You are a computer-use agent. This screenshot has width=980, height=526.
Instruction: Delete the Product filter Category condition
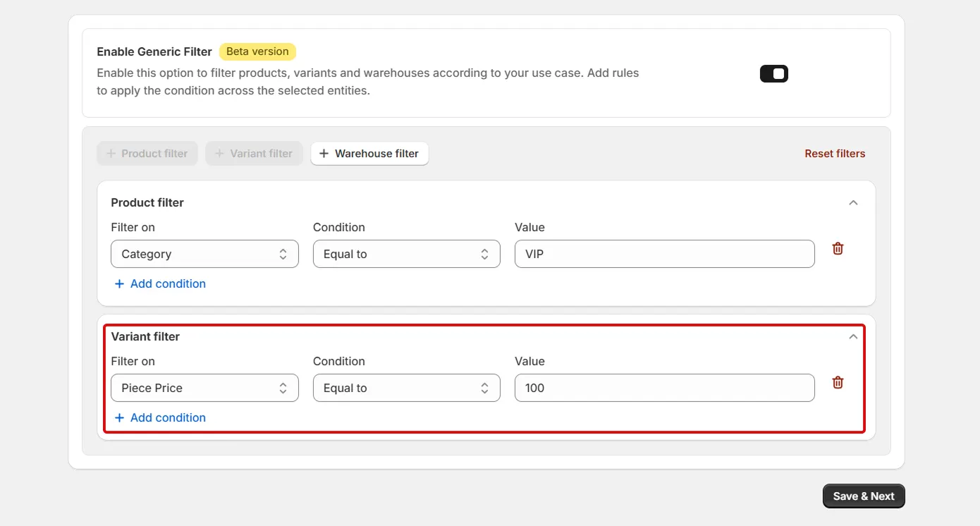[838, 248]
